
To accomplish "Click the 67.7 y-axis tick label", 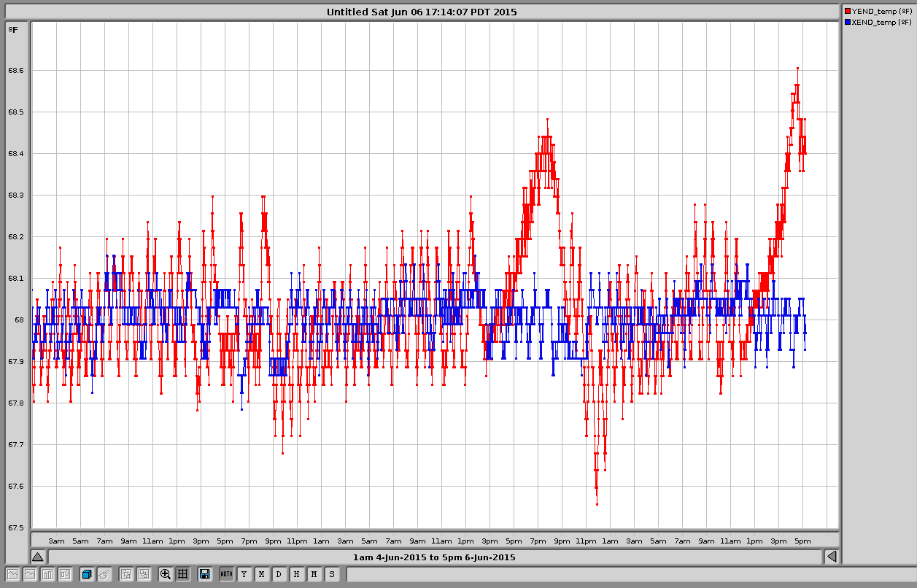I will click(16, 445).
